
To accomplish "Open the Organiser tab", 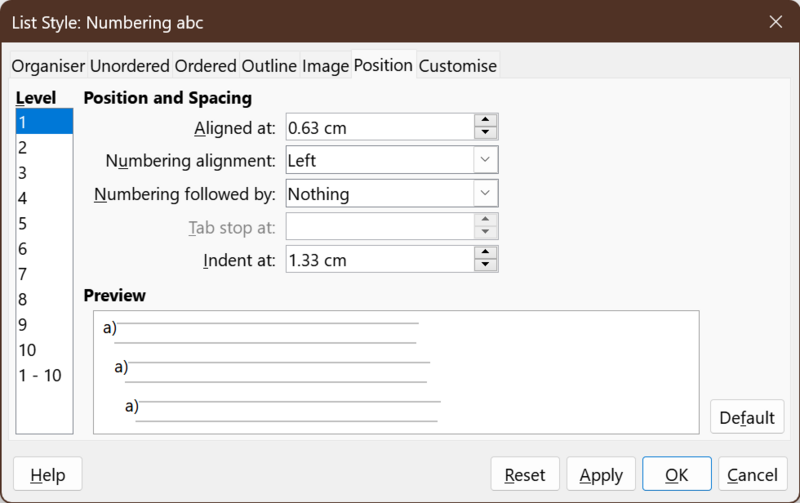I will tap(48, 66).
